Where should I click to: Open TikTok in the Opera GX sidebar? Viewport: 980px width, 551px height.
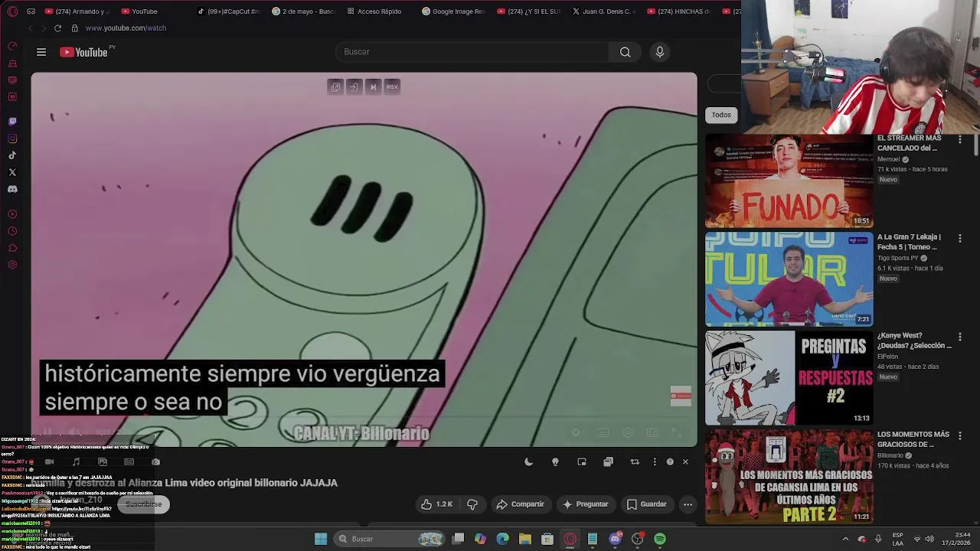pyautogui.click(x=12, y=155)
